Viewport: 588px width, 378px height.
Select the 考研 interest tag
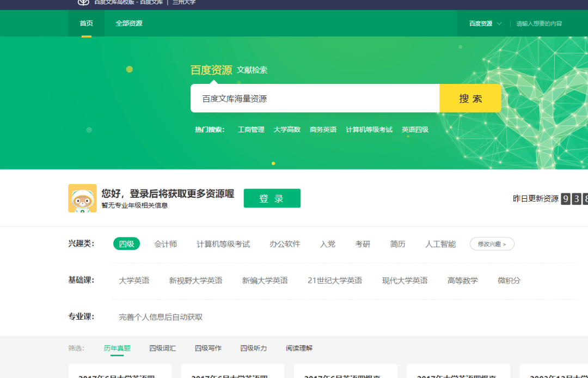363,244
